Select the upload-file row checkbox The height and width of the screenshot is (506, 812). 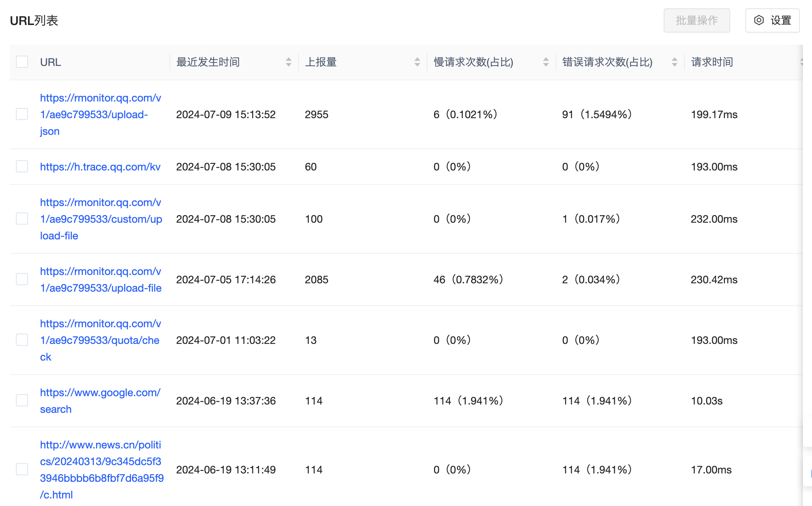click(22, 279)
